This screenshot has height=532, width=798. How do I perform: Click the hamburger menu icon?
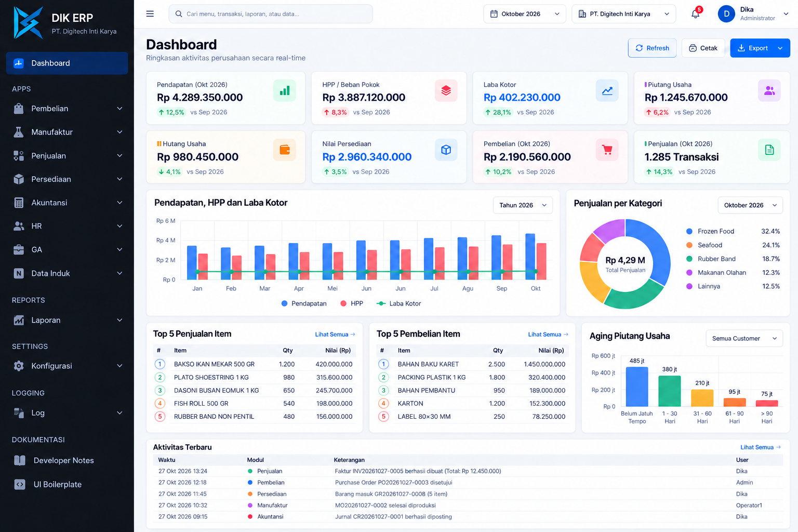150,14
